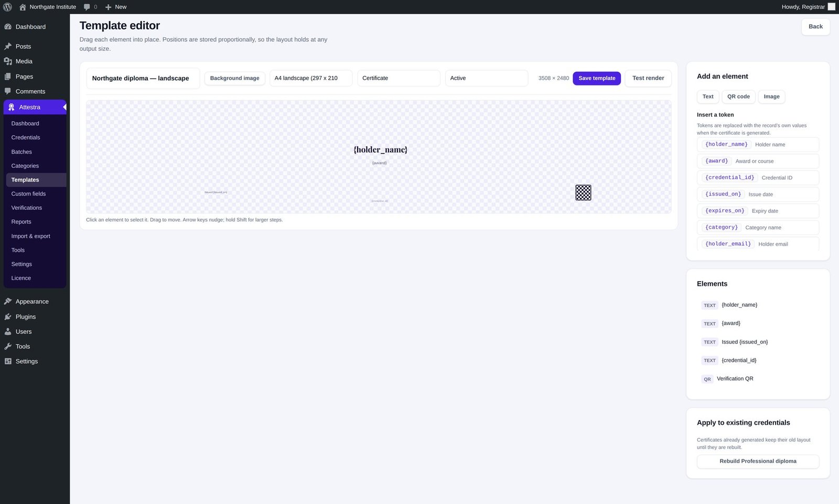The width and height of the screenshot is (839, 504).
Task: Click the Test render button
Action: point(648,78)
